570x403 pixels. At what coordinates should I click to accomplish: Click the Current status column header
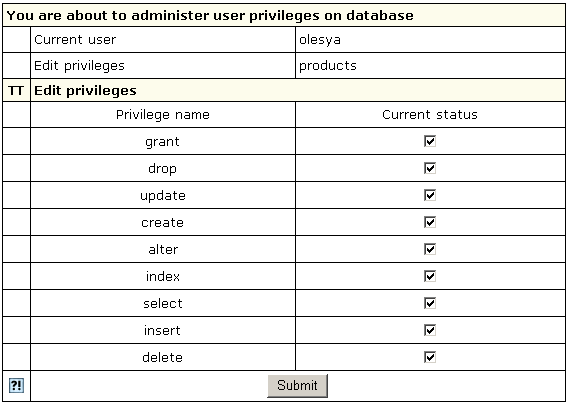pos(430,115)
